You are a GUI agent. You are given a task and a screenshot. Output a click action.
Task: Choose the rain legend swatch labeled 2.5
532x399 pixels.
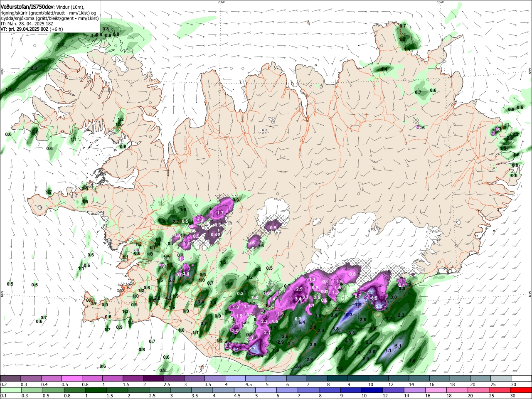tap(160, 390)
